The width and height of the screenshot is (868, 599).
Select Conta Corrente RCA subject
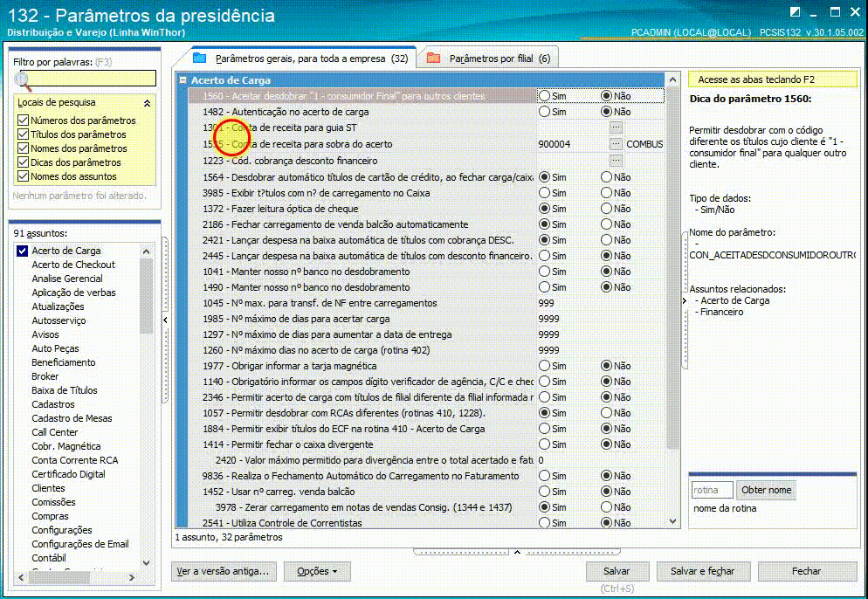click(x=75, y=460)
